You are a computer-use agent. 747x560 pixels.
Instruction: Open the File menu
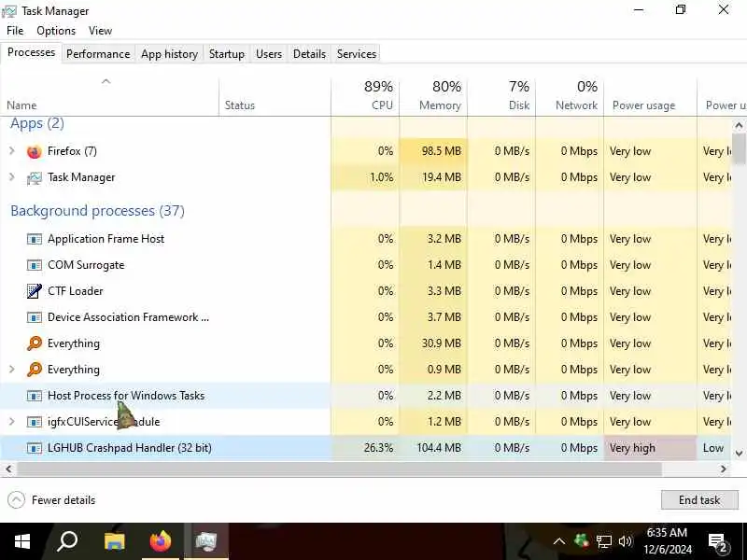point(15,31)
